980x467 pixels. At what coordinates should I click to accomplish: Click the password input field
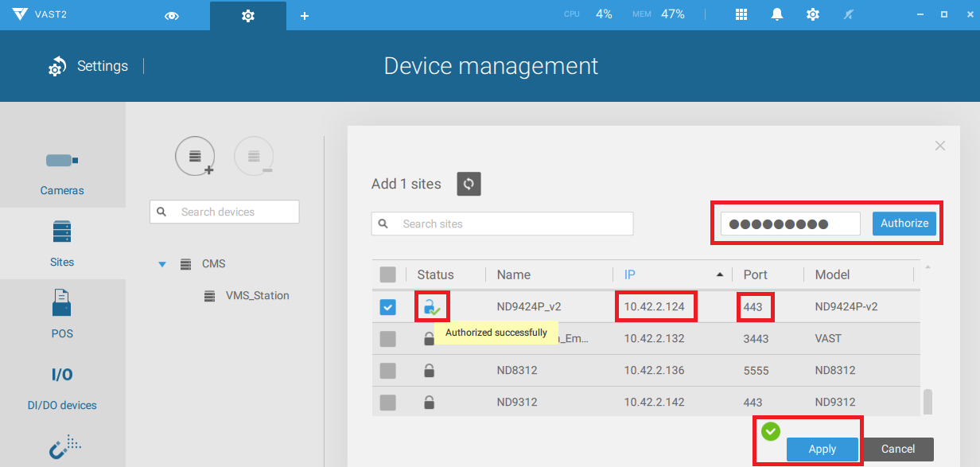click(x=788, y=224)
